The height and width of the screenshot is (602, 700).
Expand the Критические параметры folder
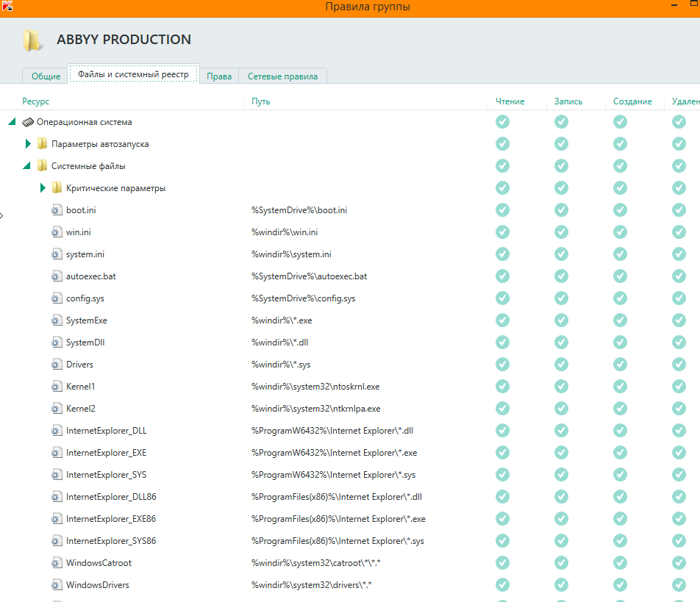(43, 188)
